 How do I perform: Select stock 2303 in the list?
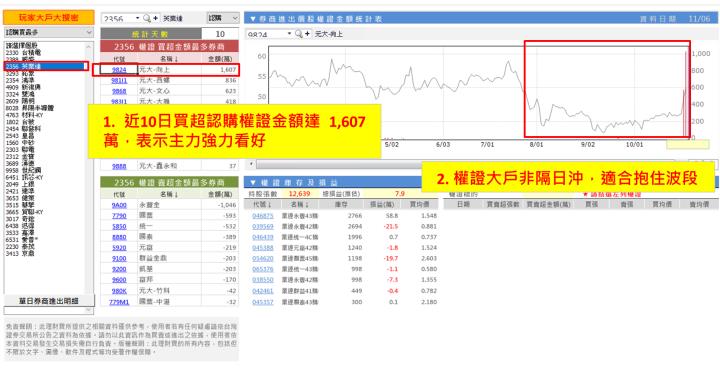click(45, 150)
